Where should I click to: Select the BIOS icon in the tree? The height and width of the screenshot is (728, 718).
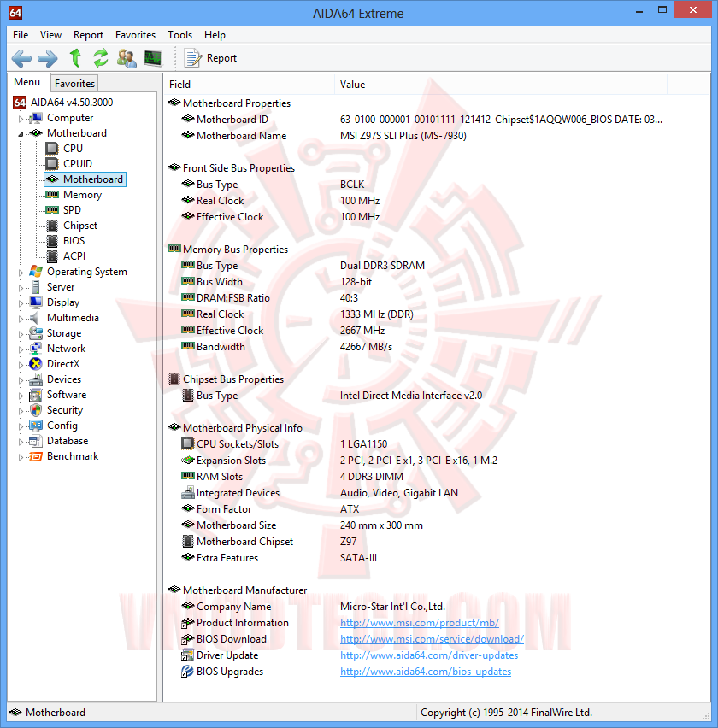tap(52, 241)
